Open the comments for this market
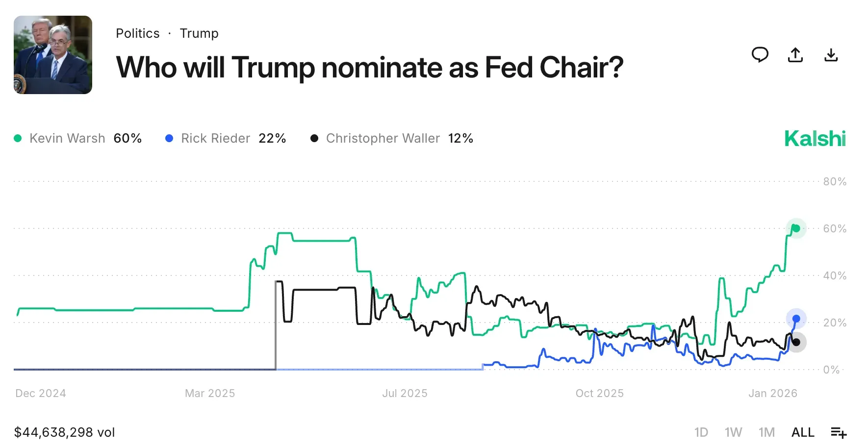The width and height of the screenshot is (868, 448). tap(760, 55)
